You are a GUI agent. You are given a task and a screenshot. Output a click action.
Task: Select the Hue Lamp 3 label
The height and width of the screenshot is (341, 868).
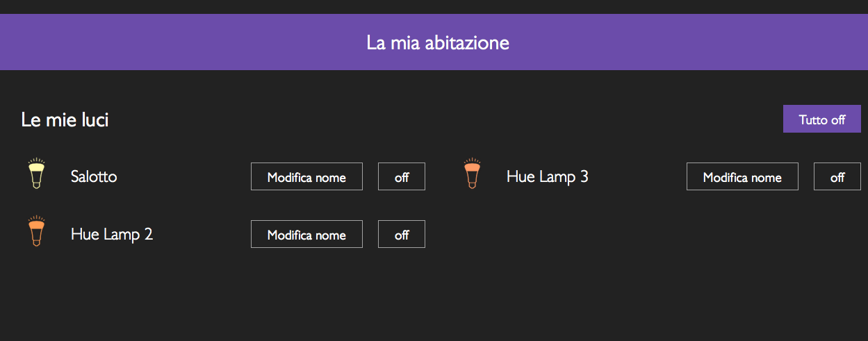pos(548,176)
